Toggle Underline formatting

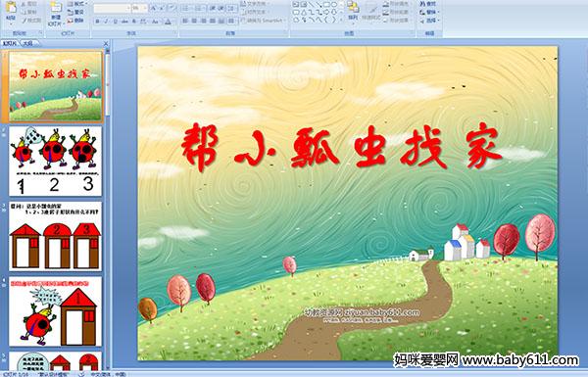click(x=115, y=22)
